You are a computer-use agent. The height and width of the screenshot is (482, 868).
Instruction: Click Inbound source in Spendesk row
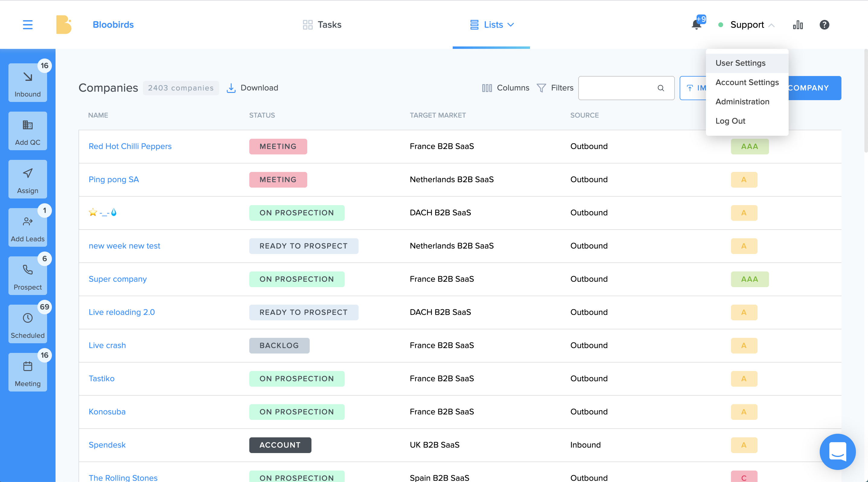(585, 445)
